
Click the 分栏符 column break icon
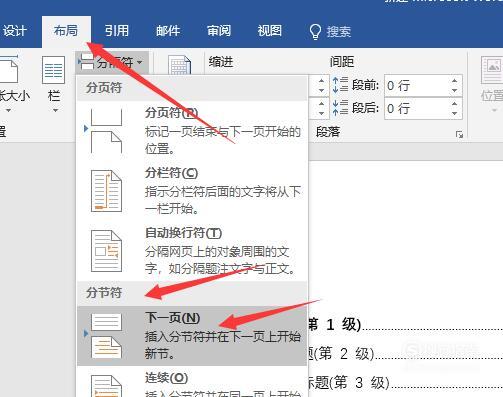pyautogui.click(x=106, y=191)
